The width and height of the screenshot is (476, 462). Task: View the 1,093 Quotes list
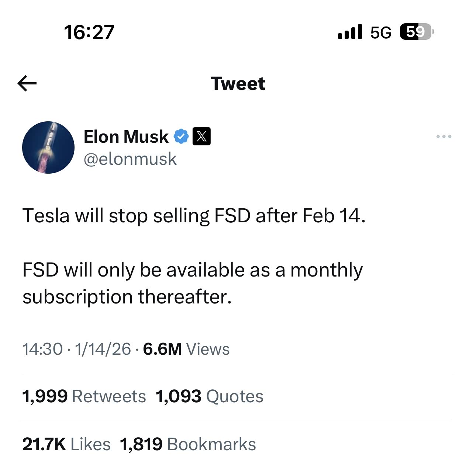click(209, 396)
